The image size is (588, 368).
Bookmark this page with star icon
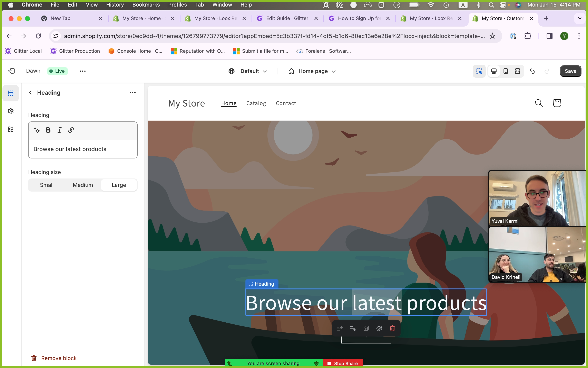(492, 36)
